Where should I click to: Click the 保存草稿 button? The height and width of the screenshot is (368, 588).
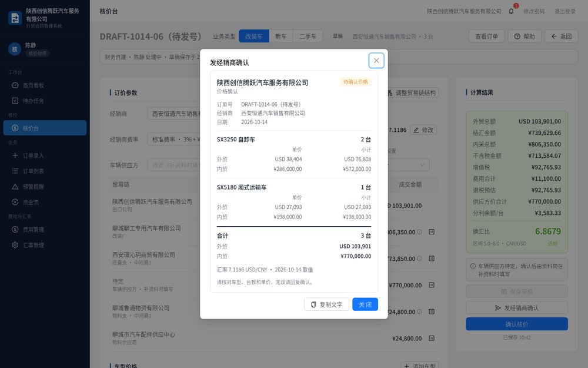pyautogui.click(x=517, y=291)
